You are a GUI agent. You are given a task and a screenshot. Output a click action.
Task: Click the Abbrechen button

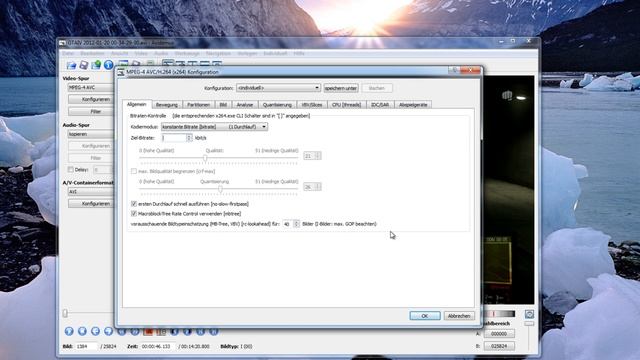[x=459, y=316]
